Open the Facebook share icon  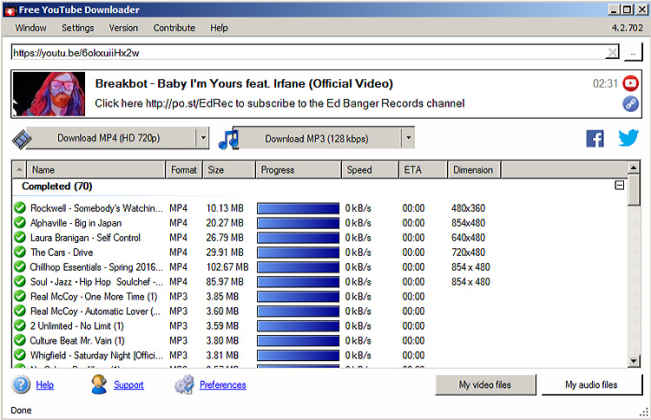coord(595,138)
